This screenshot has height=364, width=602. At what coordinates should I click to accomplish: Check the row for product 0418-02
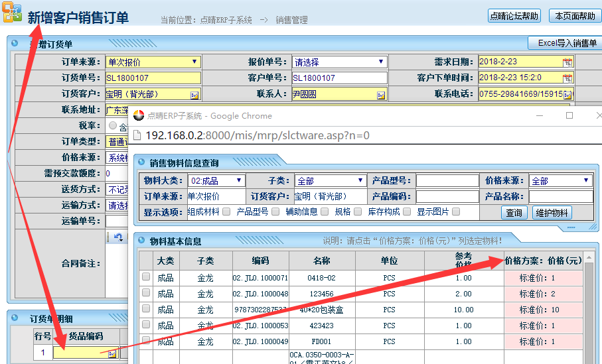tap(146, 277)
